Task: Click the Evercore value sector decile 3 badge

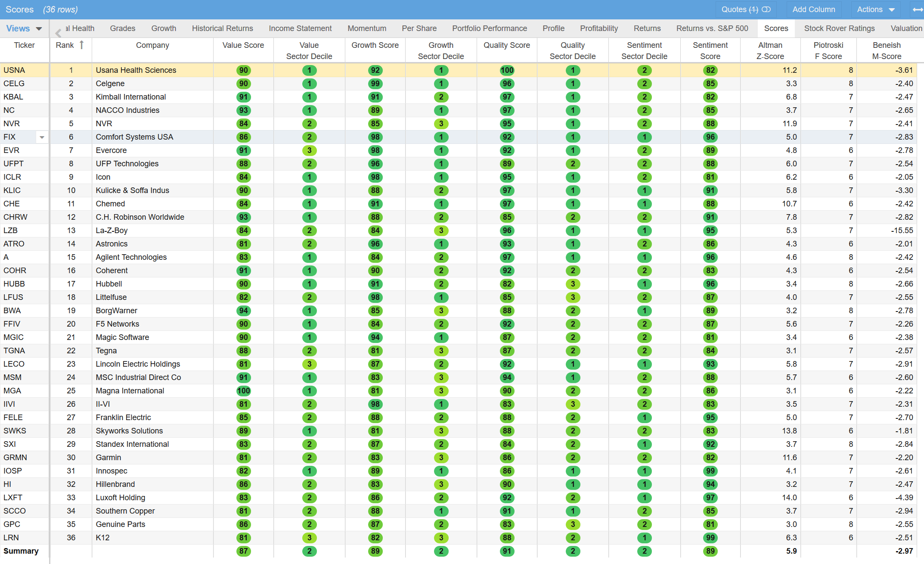Action: pyautogui.click(x=309, y=150)
